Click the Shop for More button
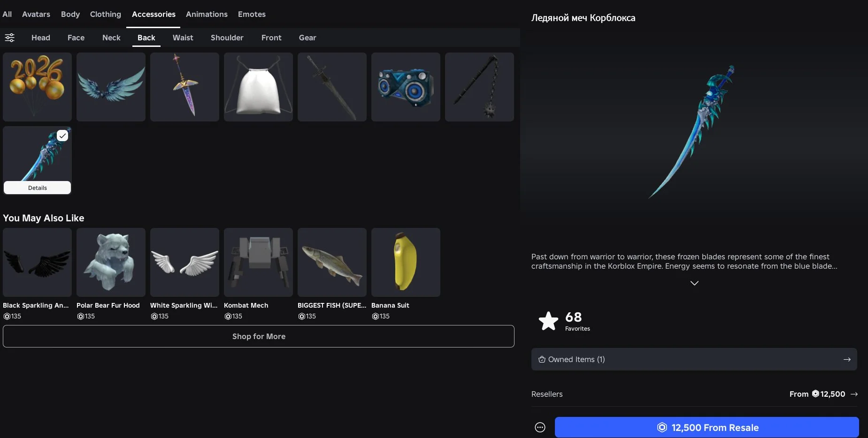Viewport: 868px width, 438px height. pyautogui.click(x=258, y=336)
